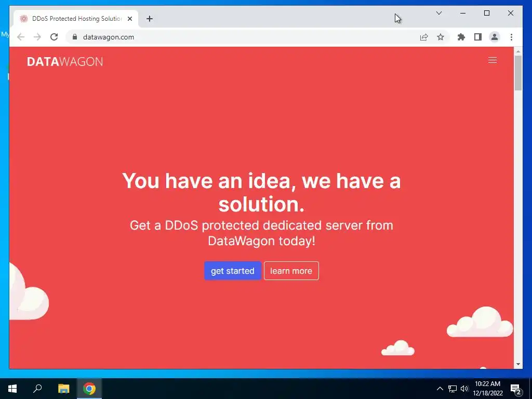View site information lock icon
This screenshot has width=532, height=399.
tap(75, 37)
